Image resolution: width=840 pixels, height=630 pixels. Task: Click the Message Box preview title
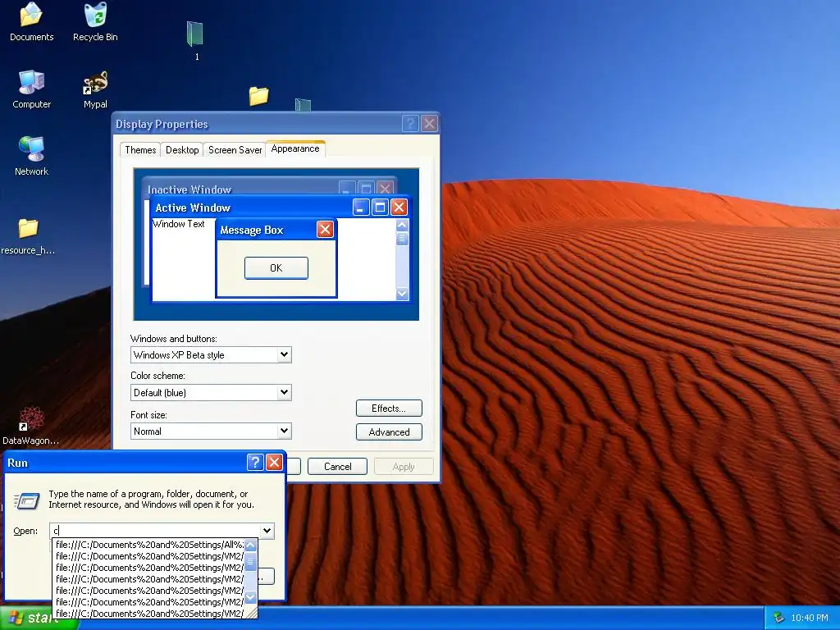click(x=251, y=230)
